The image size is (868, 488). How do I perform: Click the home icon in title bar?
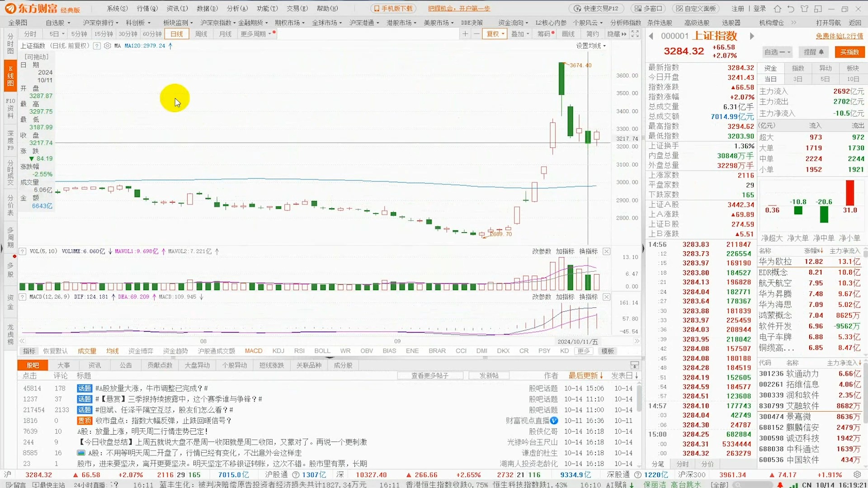777,9
